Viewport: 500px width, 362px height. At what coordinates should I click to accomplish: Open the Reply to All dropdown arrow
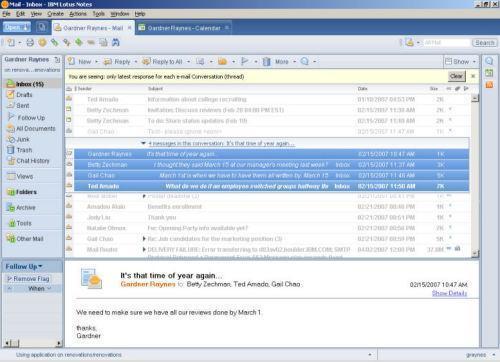click(188, 62)
